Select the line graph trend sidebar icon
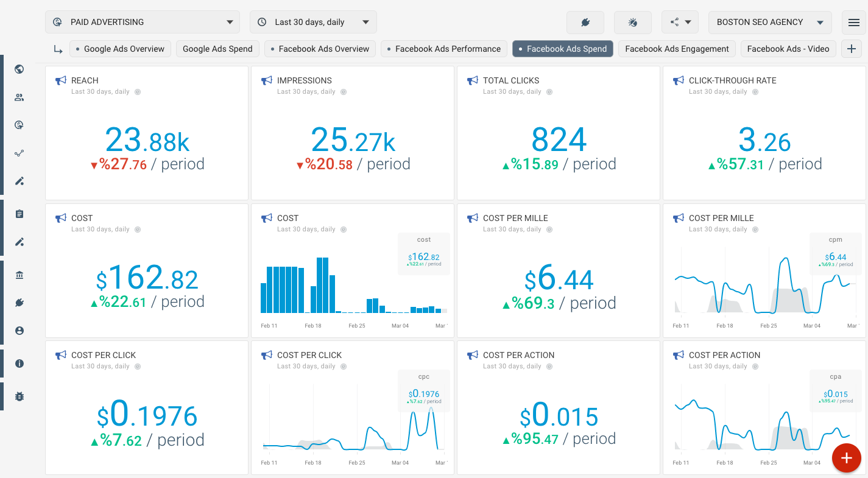868x478 pixels. click(19, 153)
